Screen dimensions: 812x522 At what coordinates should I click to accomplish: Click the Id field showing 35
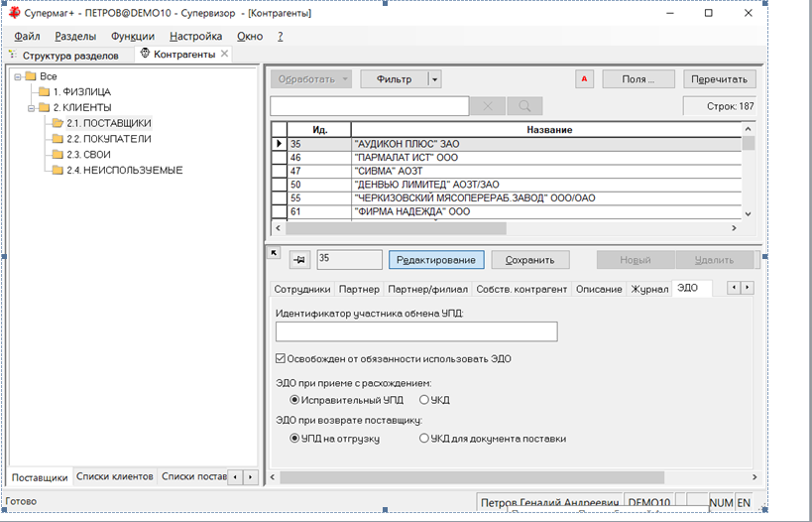(350, 259)
